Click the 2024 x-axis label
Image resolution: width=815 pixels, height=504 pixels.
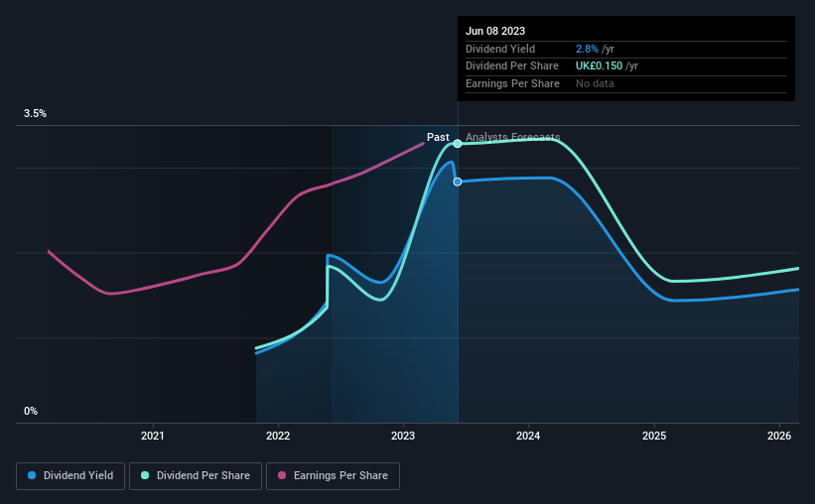[528, 436]
